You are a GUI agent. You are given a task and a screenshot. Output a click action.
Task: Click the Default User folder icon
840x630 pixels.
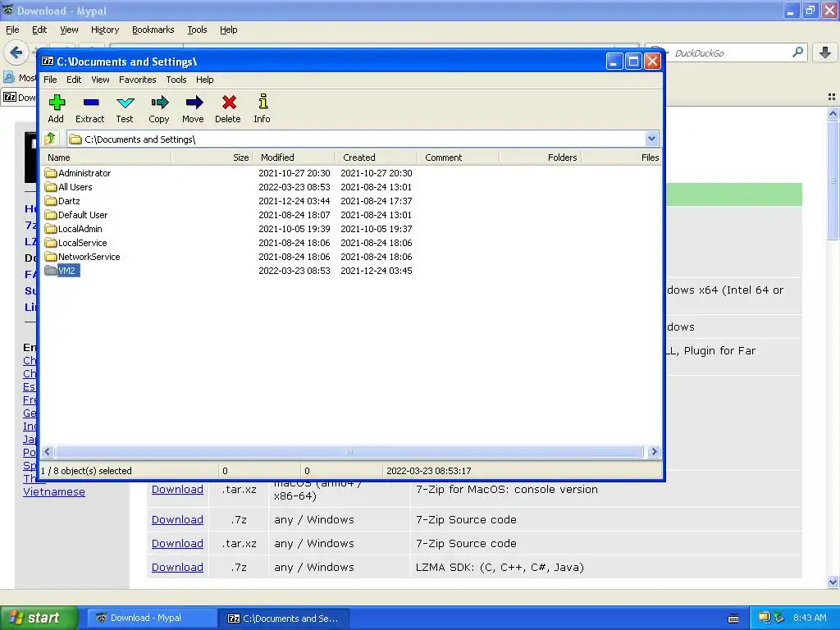click(x=51, y=215)
